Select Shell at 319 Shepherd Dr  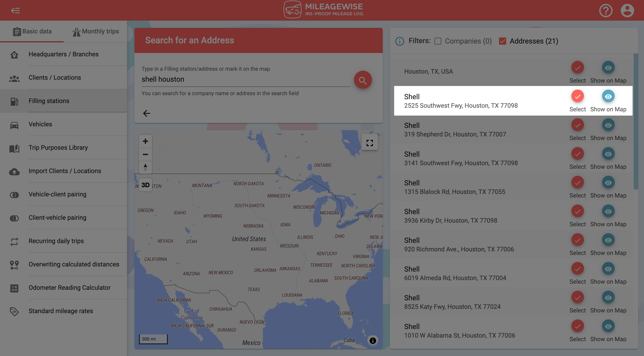577,125
